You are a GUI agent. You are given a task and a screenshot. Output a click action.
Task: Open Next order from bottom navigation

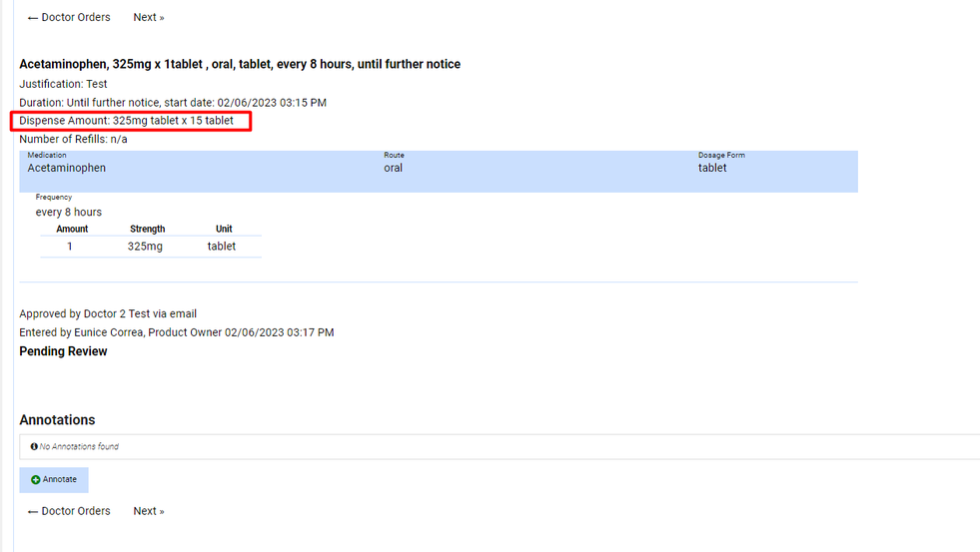pyautogui.click(x=149, y=511)
